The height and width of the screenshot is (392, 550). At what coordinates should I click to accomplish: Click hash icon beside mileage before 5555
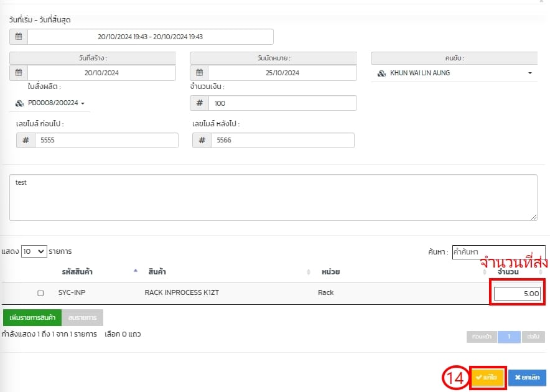point(26,141)
